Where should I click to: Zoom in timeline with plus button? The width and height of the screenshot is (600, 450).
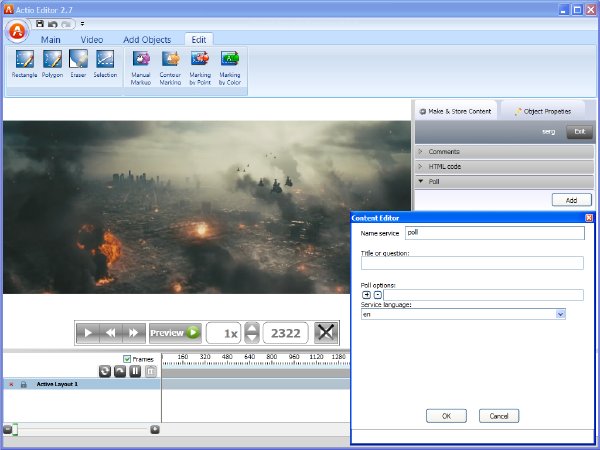[x=155, y=429]
